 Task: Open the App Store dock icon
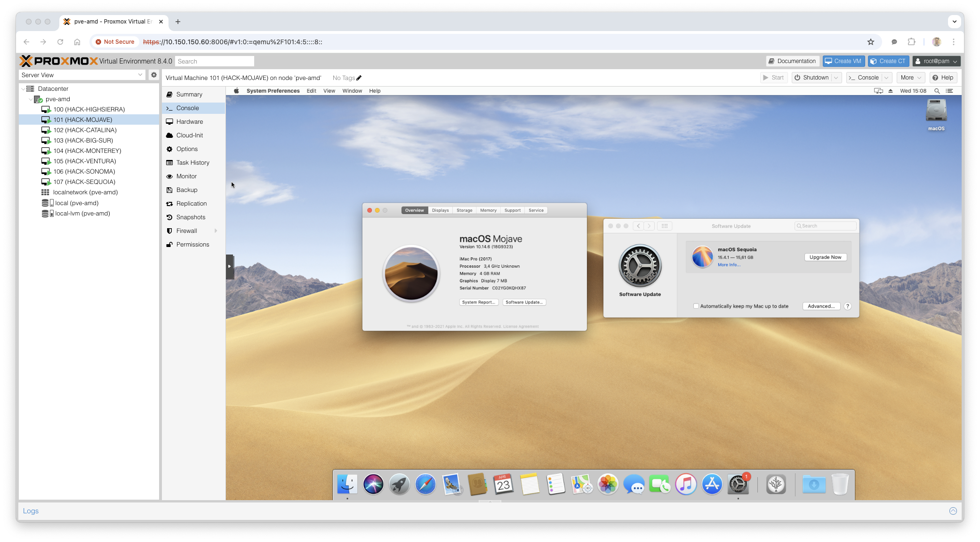(x=712, y=484)
